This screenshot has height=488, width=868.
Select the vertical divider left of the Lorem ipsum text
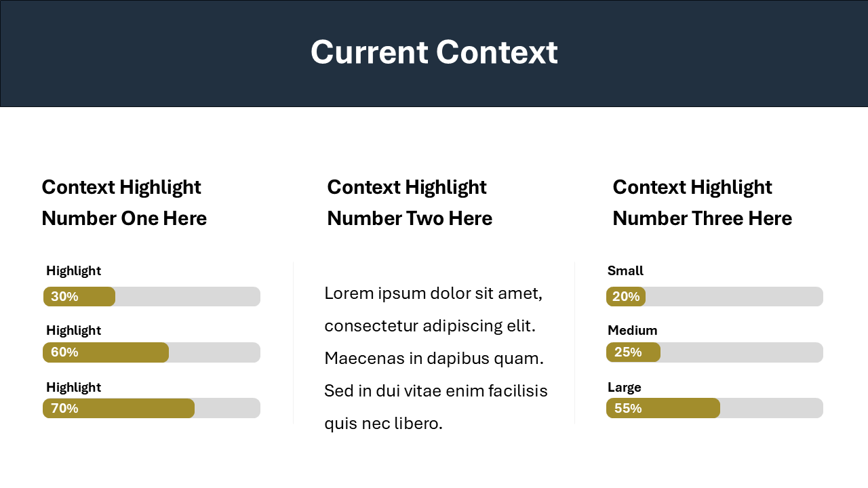[294, 343]
